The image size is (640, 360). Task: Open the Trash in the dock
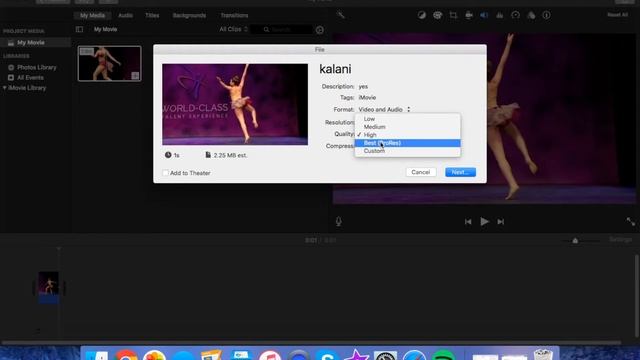(543, 354)
